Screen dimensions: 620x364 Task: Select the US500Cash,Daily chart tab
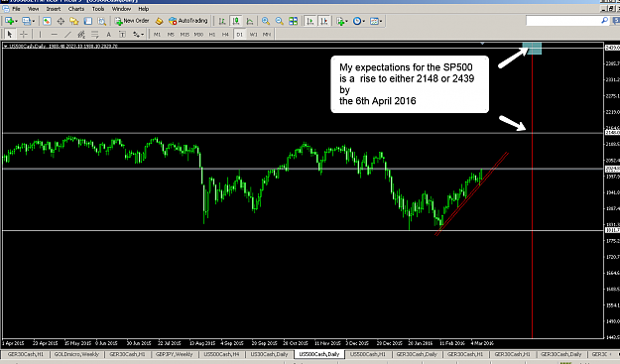click(319, 354)
